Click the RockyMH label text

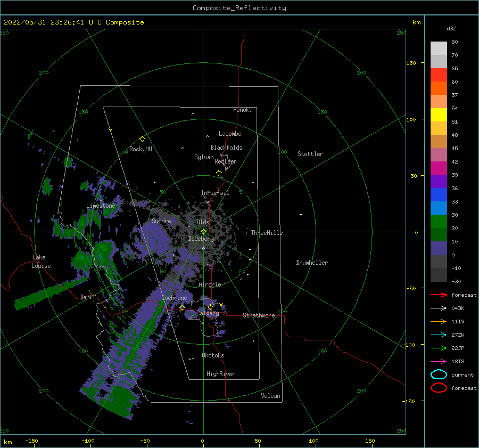[141, 149]
